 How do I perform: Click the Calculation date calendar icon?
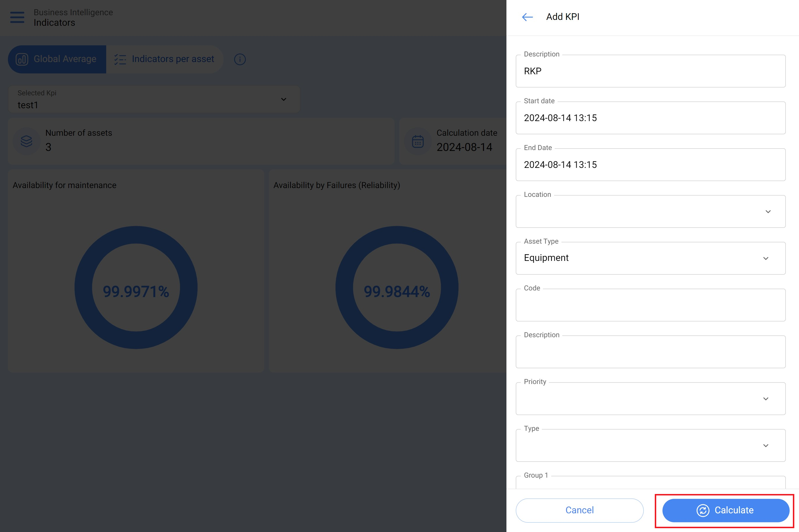click(x=417, y=142)
